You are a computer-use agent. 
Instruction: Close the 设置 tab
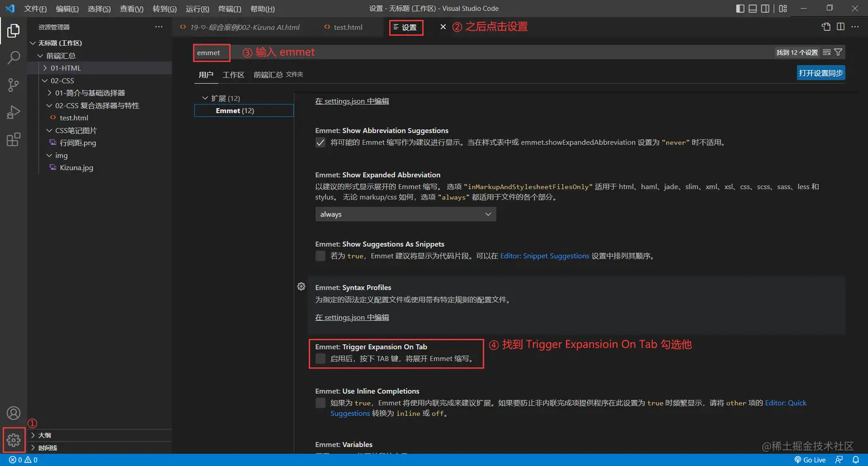click(x=443, y=27)
